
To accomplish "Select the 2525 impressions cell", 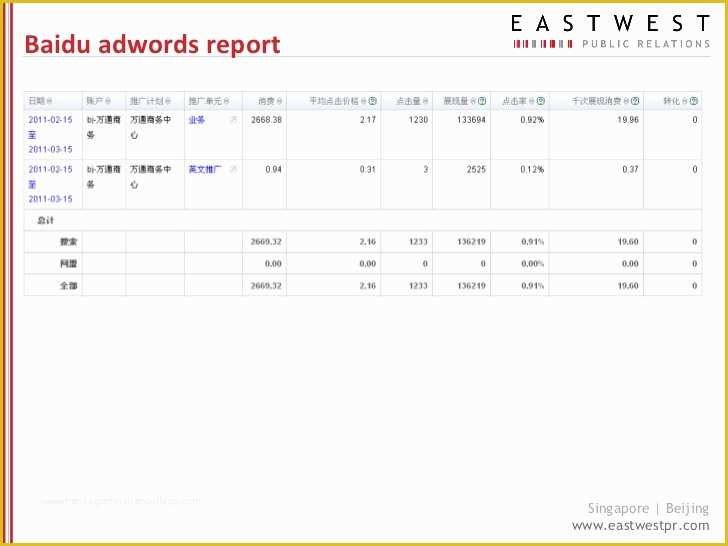I will [476, 169].
